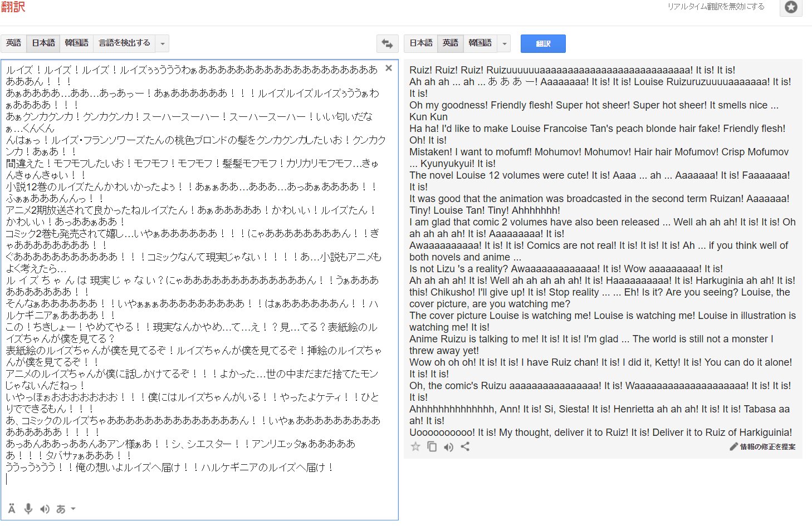The width and height of the screenshot is (812, 526).
Task: Save translation to phrasebook via star
Action: coord(415,446)
